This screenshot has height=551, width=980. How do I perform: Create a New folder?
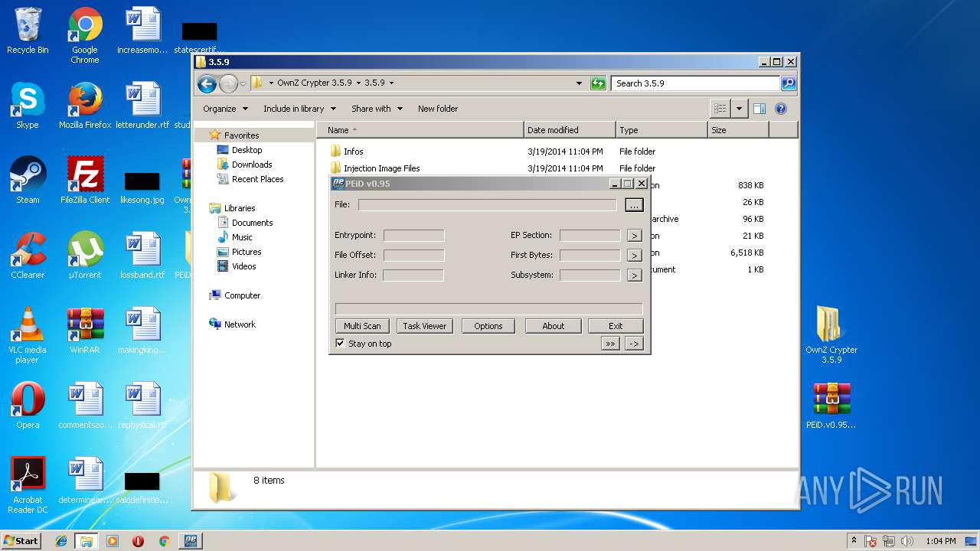point(438,109)
